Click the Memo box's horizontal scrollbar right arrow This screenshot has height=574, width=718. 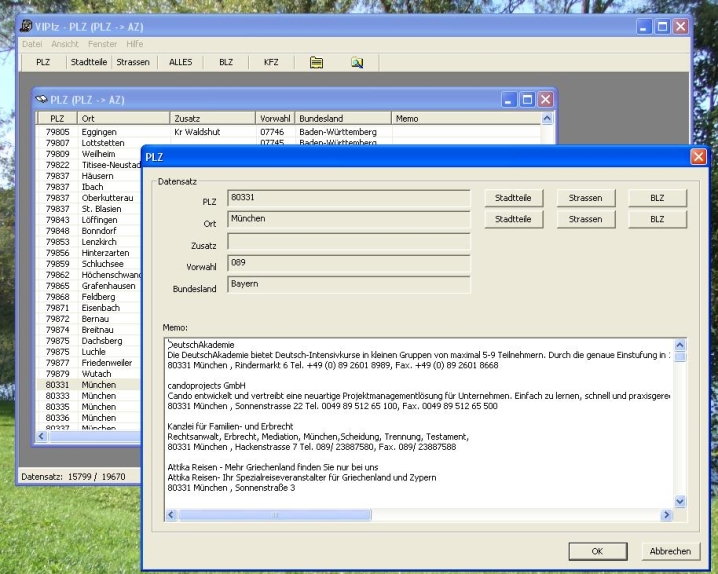pos(666,515)
